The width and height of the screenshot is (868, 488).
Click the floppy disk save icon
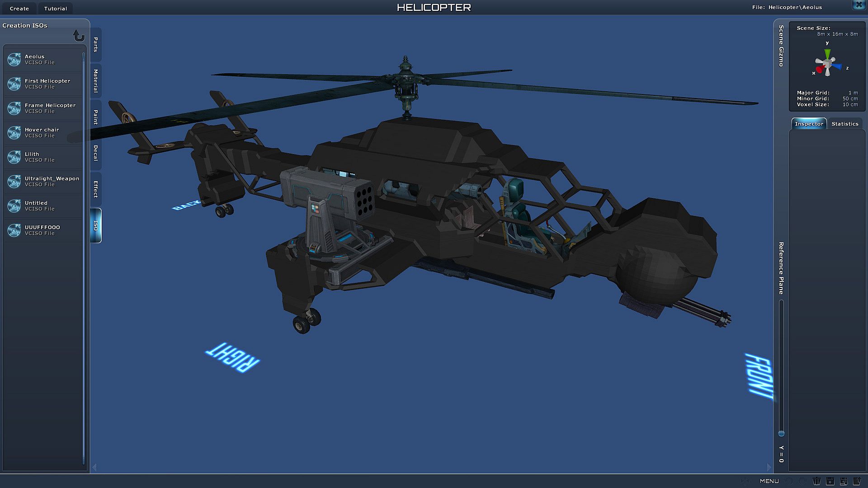click(x=830, y=481)
